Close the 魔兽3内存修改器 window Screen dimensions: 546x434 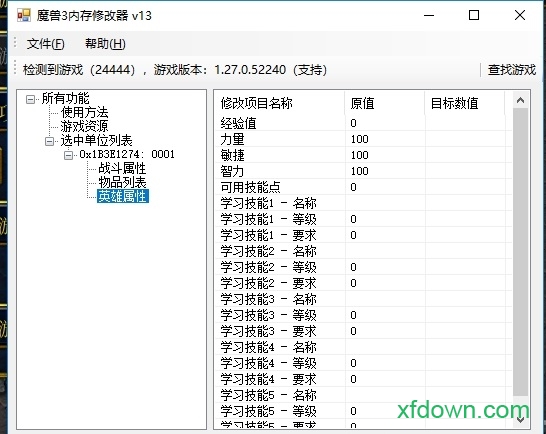click(x=520, y=15)
